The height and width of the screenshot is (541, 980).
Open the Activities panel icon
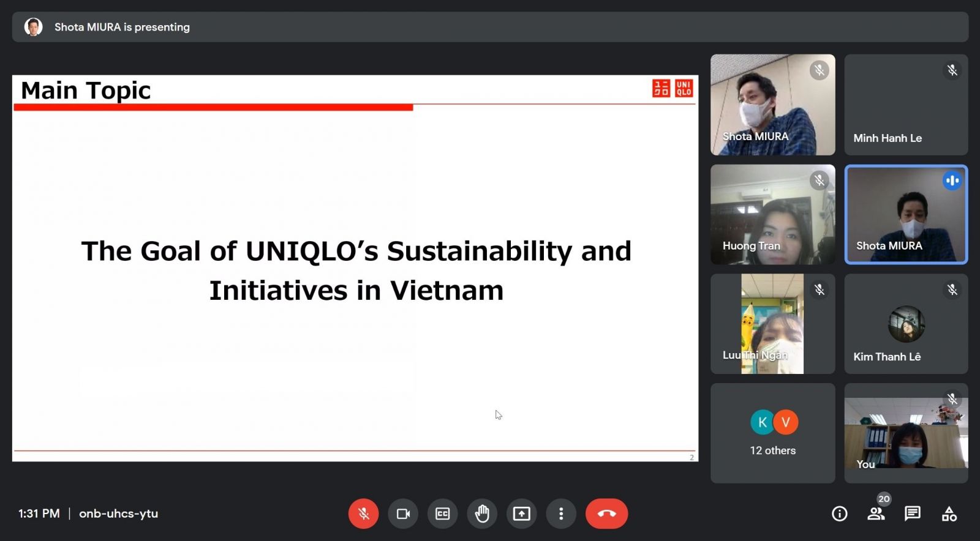point(949,513)
